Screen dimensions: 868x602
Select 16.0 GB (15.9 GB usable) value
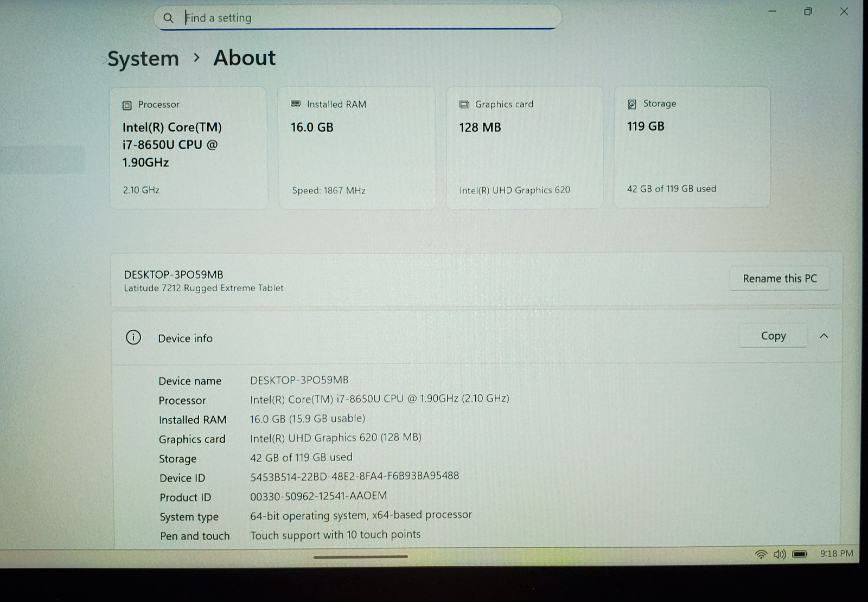308,419
